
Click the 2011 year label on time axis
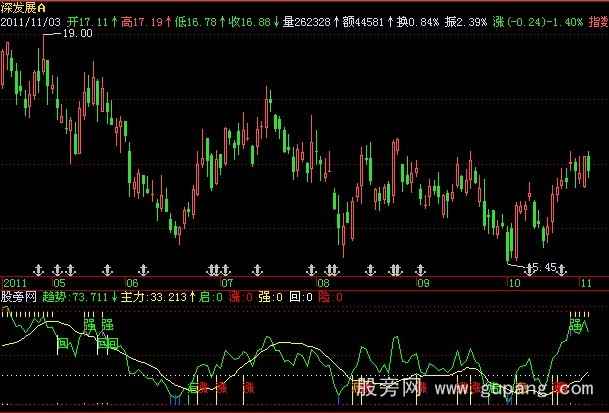point(14,283)
